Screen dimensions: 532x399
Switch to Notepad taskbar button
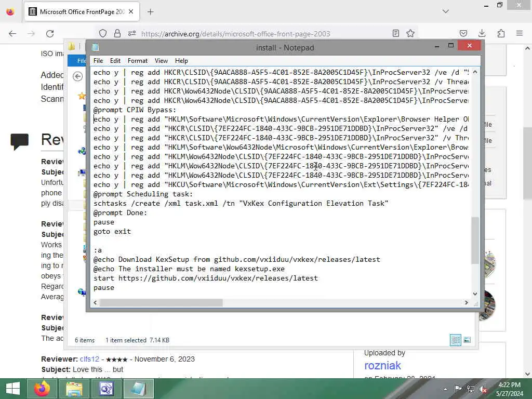coord(139,389)
